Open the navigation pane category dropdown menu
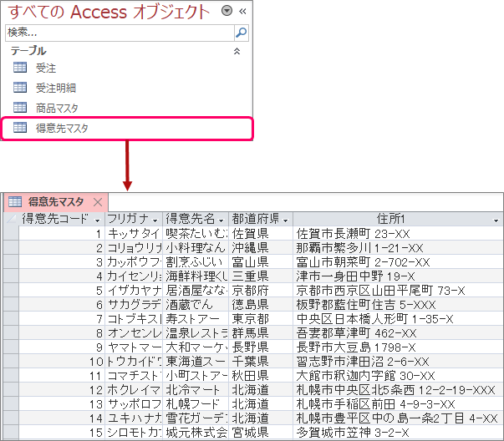This screenshot has width=504, height=441. click(227, 11)
